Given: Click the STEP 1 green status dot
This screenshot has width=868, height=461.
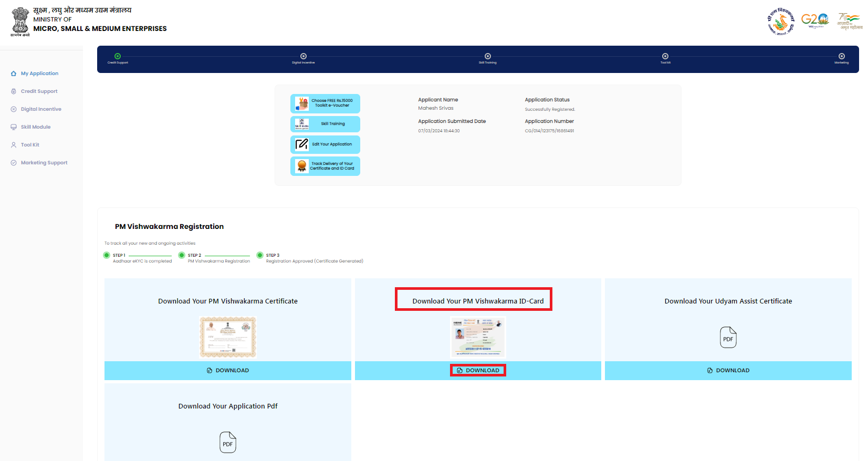Looking at the screenshot, I should [x=107, y=255].
